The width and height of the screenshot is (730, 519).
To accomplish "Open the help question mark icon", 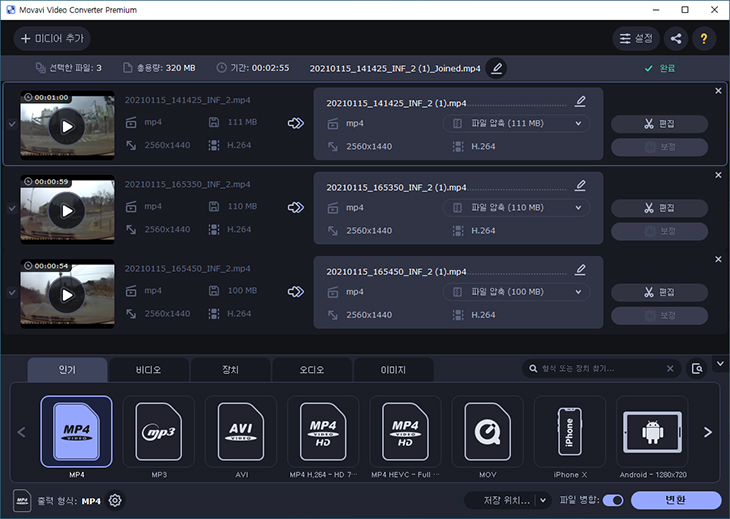I will click(704, 38).
